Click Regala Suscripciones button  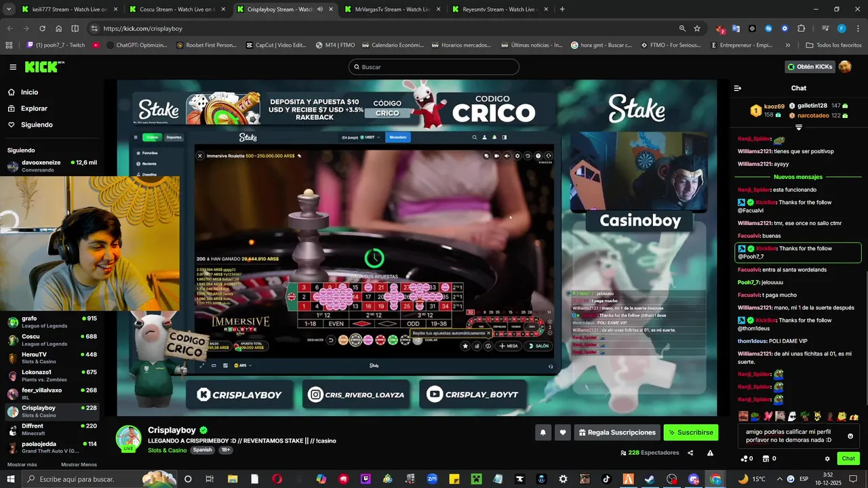tap(617, 432)
